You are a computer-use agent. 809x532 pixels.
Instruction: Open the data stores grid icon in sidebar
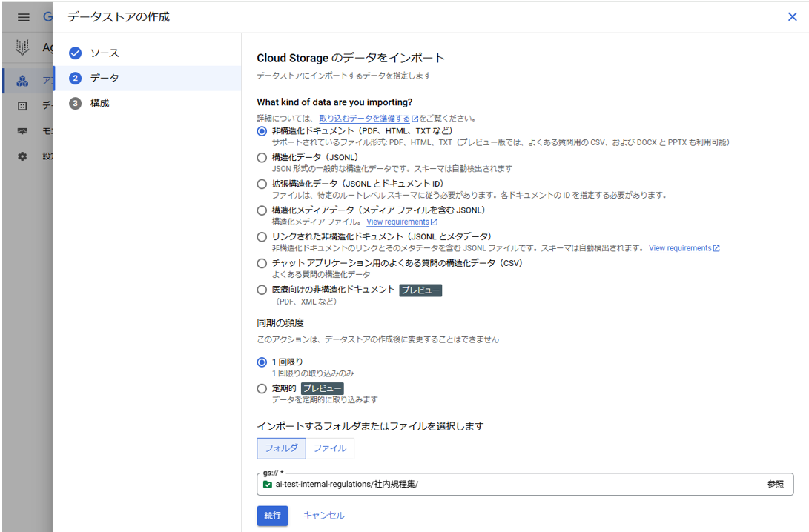pos(22,106)
